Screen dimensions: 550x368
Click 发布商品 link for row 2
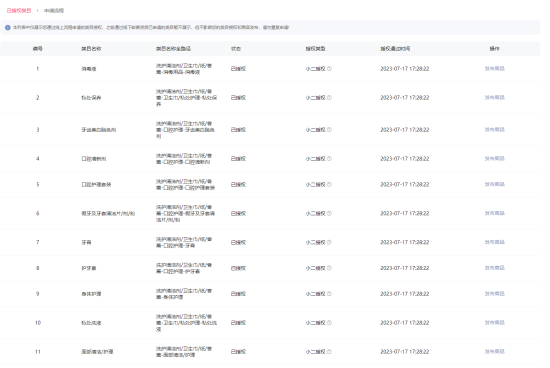tap(495, 98)
